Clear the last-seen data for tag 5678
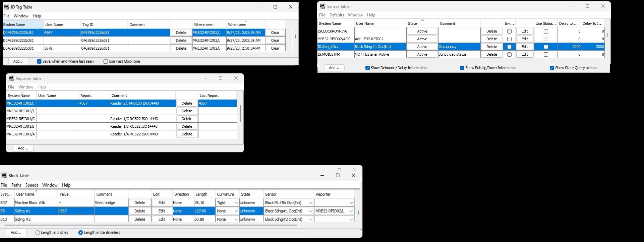The width and height of the screenshot is (644, 242). [x=275, y=48]
